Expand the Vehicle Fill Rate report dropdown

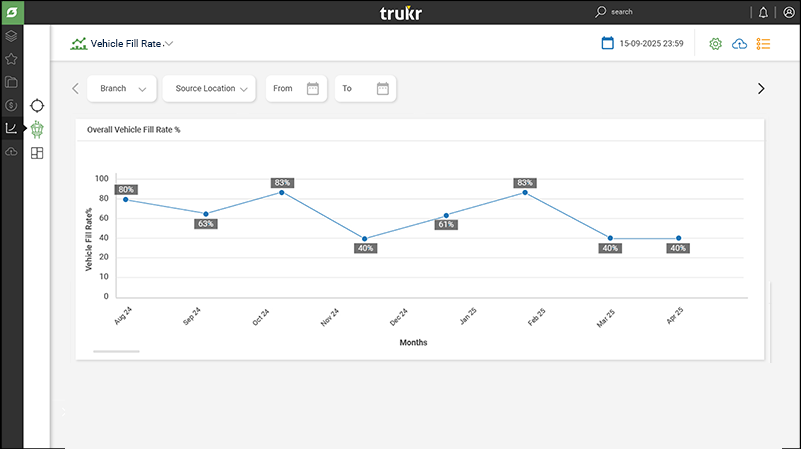(x=169, y=44)
